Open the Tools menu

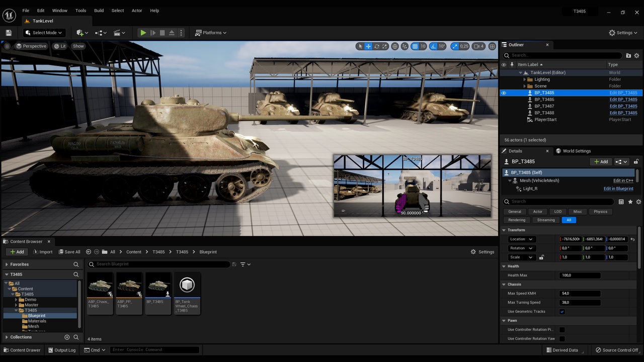point(80,11)
